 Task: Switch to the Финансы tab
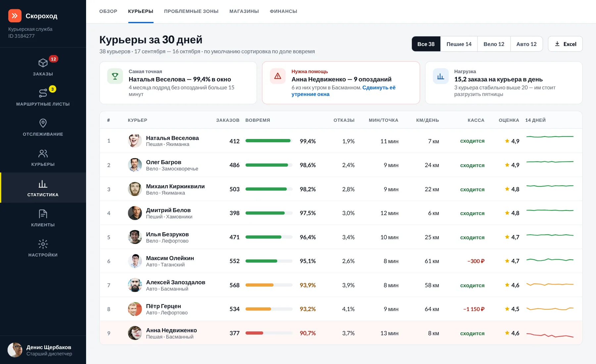[x=283, y=11]
